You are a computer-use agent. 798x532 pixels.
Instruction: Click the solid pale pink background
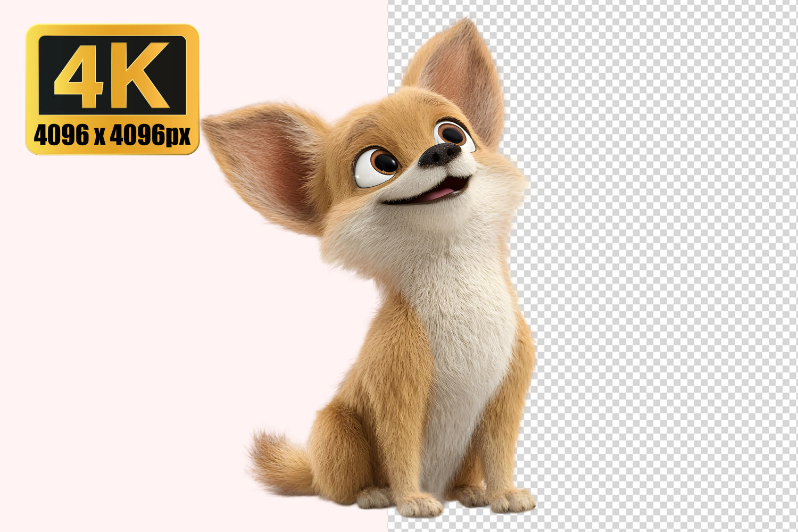133,319
